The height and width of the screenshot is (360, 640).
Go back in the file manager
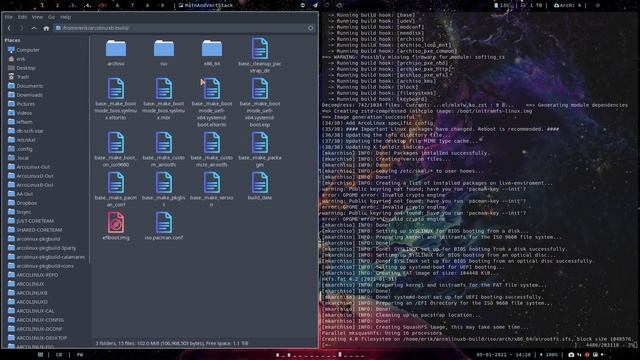9,28
